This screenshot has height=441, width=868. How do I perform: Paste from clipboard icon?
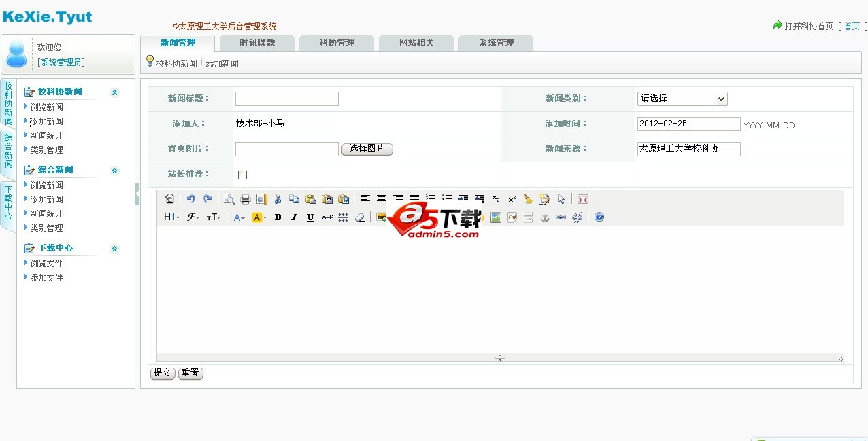pos(311,199)
